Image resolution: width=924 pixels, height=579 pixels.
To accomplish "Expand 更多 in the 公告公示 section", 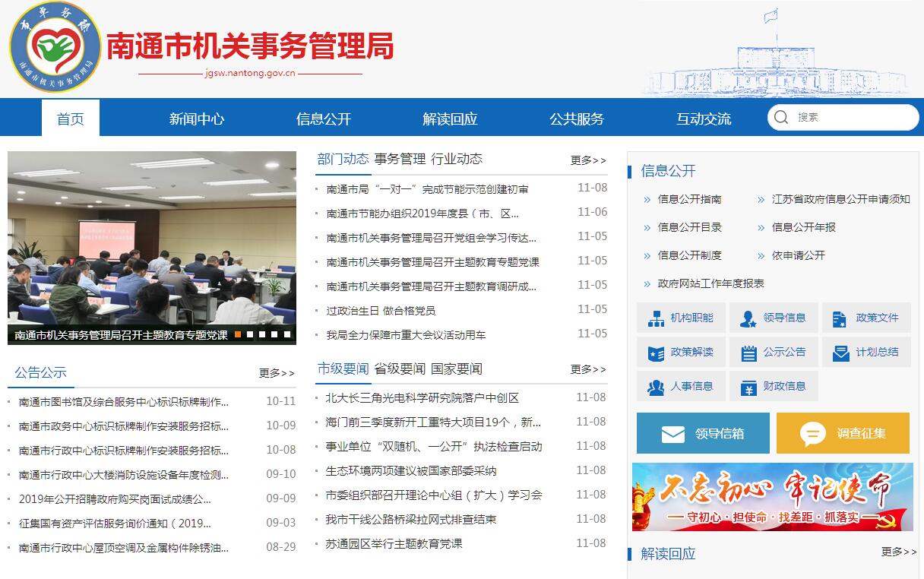I will [277, 373].
